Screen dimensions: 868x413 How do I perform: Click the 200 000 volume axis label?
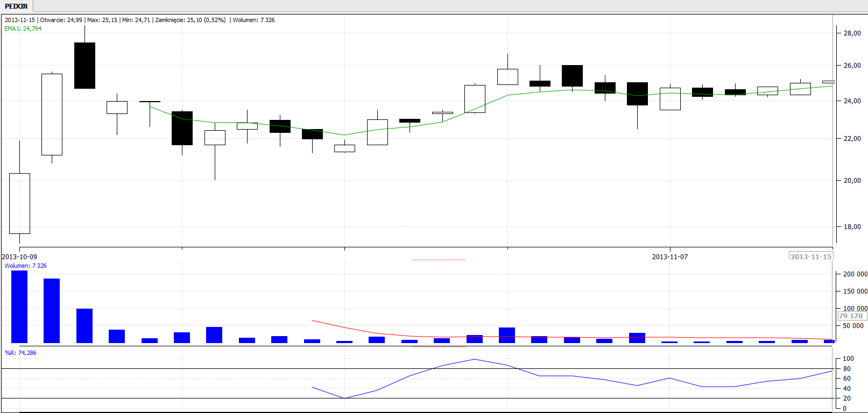pos(855,274)
